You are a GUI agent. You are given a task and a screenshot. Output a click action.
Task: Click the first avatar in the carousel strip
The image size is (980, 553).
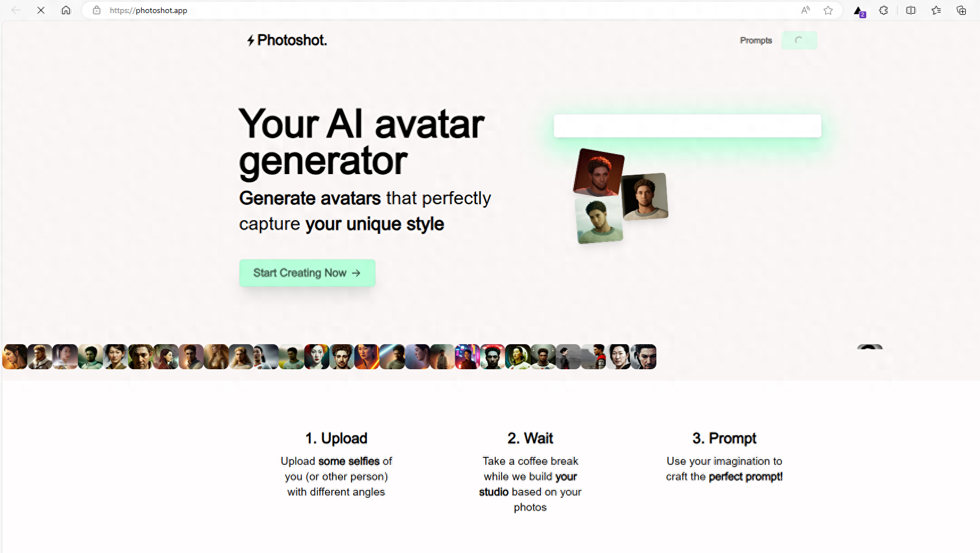(x=15, y=357)
